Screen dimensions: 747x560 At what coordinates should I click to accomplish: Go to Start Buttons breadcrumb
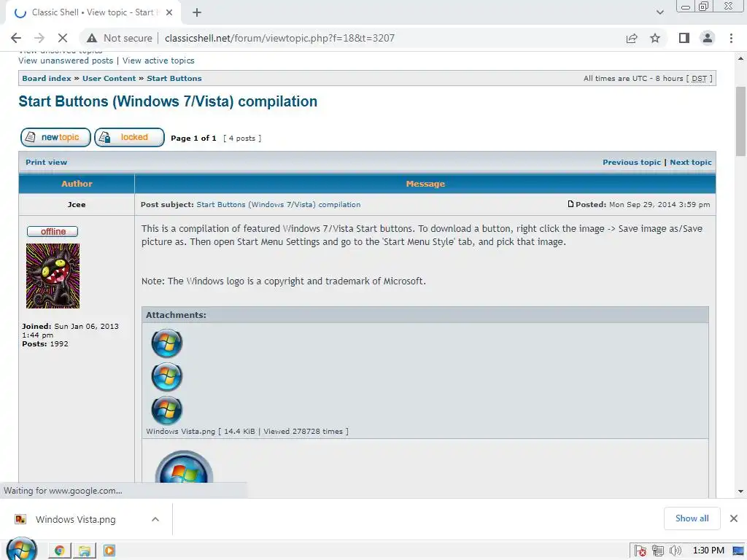tap(174, 78)
